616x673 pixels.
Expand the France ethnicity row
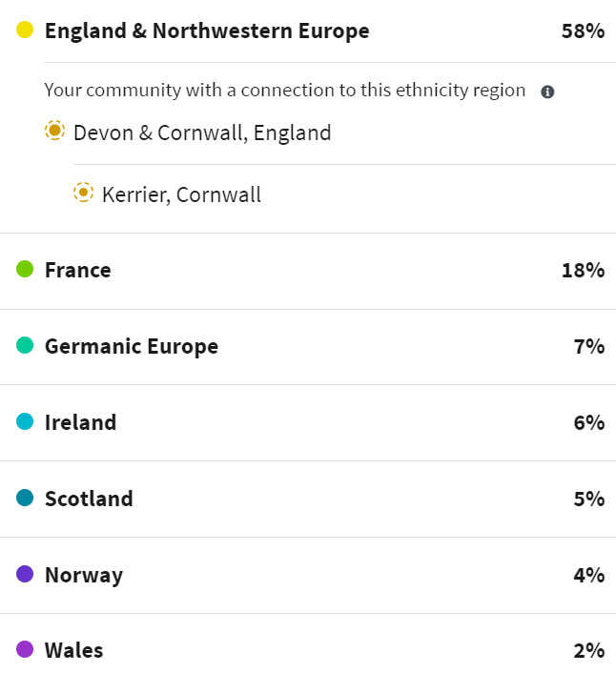pos(78,270)
